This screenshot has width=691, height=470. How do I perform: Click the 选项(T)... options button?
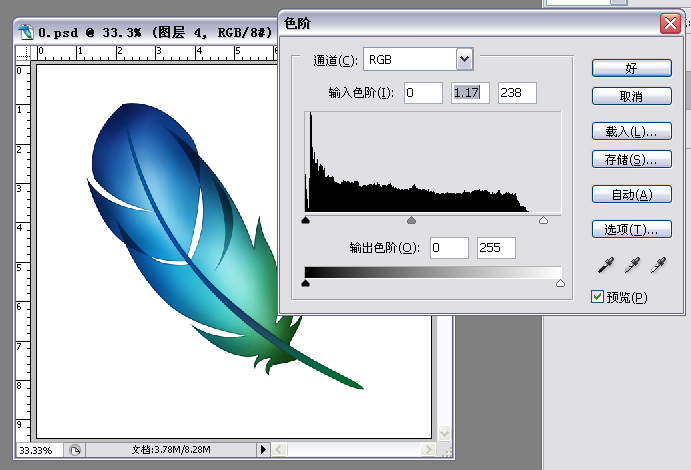(x=632, y=229)
